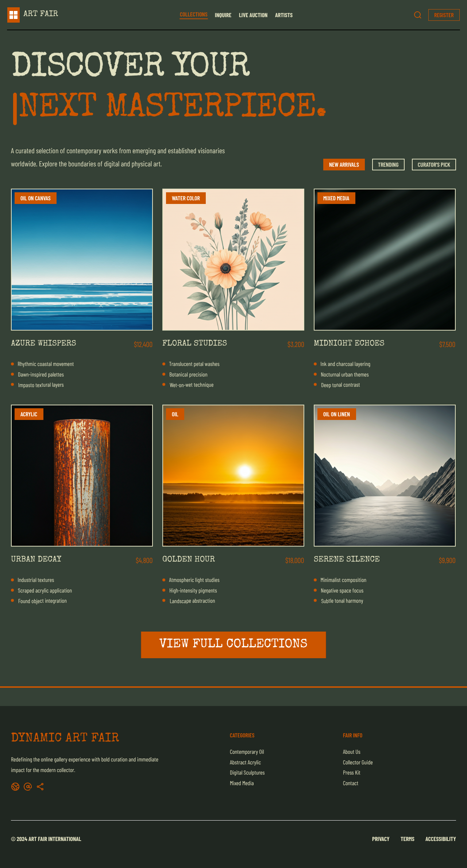Open the Golden Hour artwork image
Image resolution: width=467 pixels, height=868 pixels.
[x=233, y=475]
